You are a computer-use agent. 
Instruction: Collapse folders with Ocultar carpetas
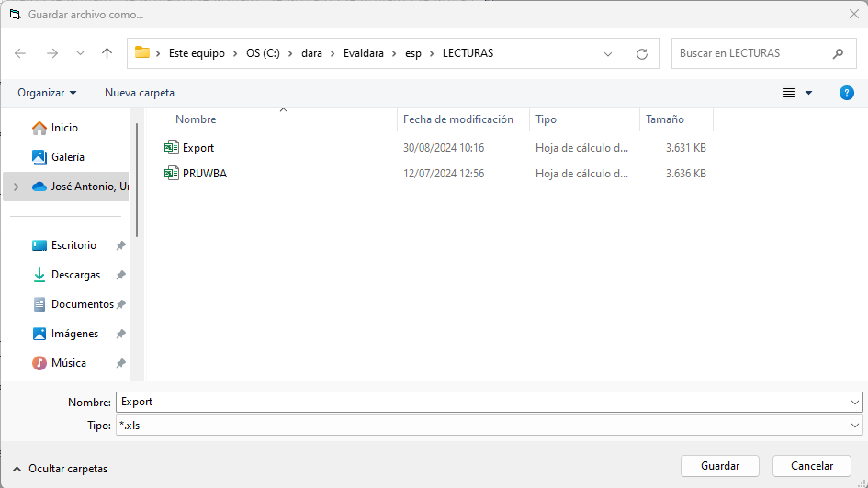tap(60, 469)
